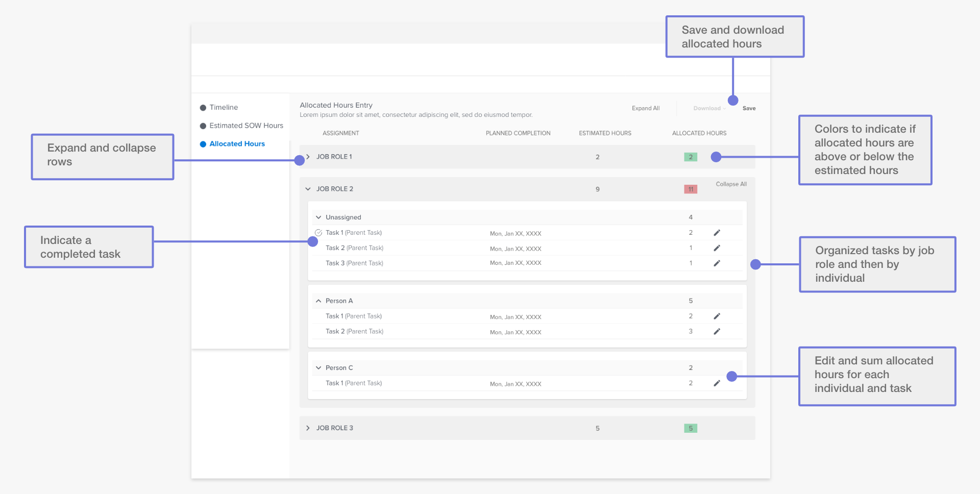
Task: Edit Person A Task 2 hours
Action: pyautogui.click(x=717, y=332)
